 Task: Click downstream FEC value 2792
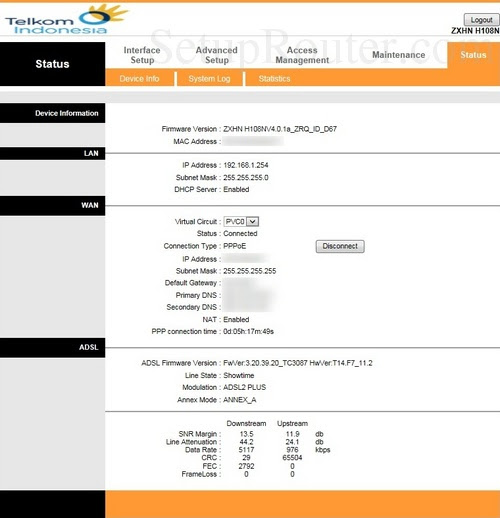[x=246, y=466]
